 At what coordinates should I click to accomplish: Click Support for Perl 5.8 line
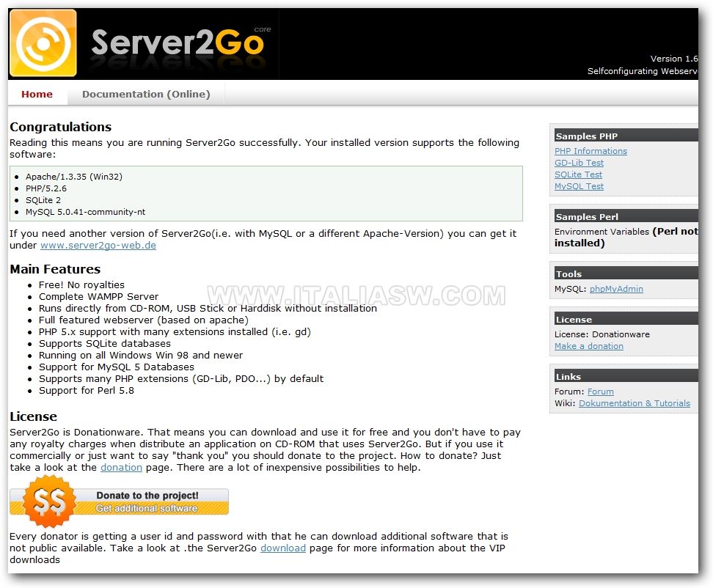[x=87, y=391]
